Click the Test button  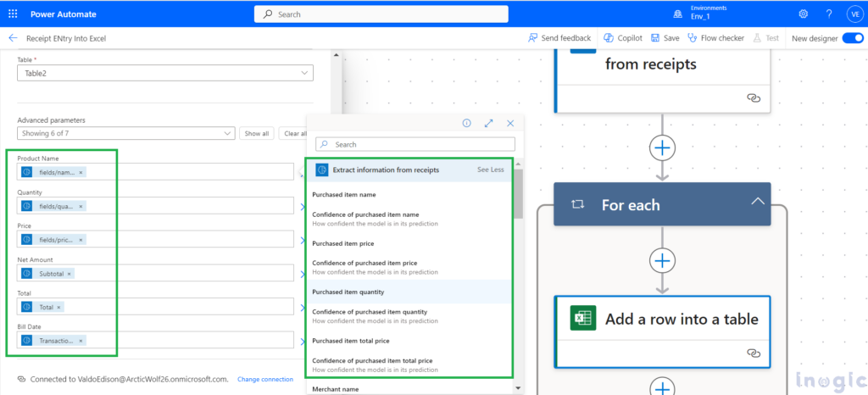(765, 38)
